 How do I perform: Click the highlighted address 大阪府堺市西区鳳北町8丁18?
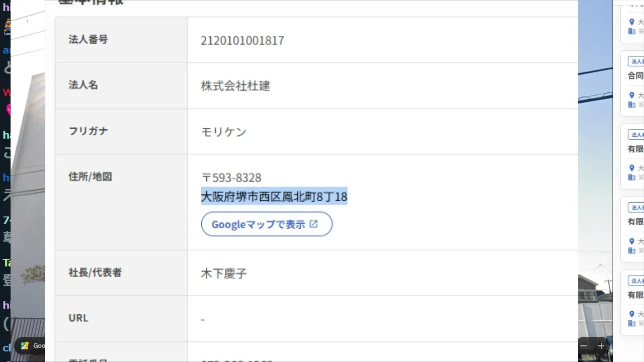tap(274, 196)
